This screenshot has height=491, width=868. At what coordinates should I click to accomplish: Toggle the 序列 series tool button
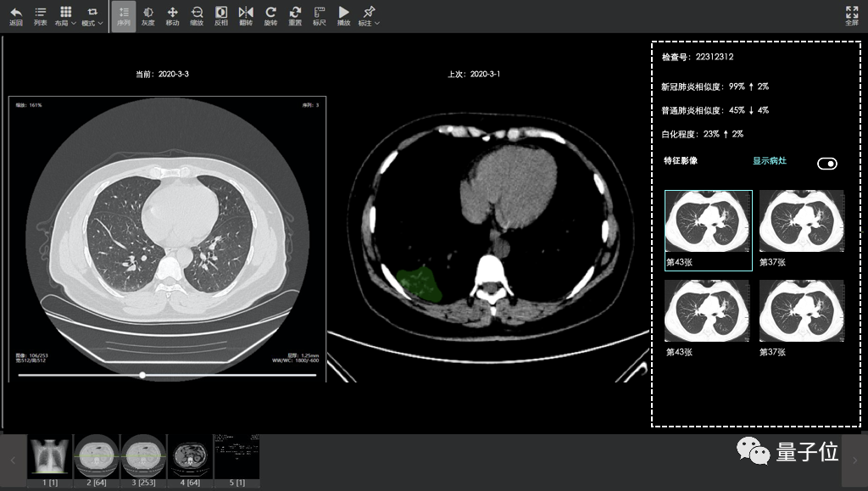[124, 16]
